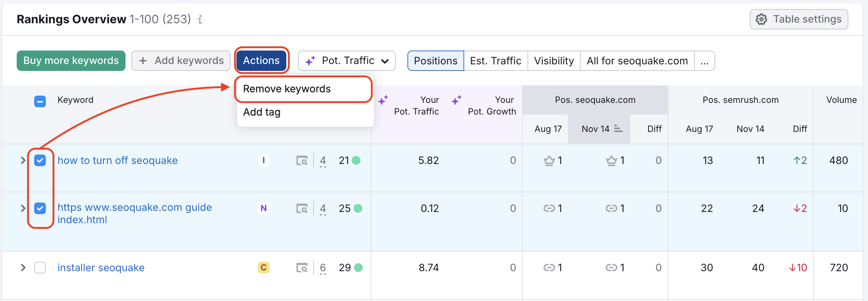This screenshot has height=301, width=868.
Task: Click the info icon beside Rankings Overview
Action: [200, 19]
